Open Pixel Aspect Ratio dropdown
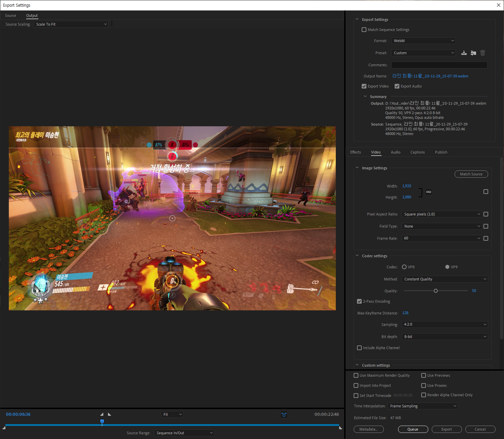 [442, 214]
